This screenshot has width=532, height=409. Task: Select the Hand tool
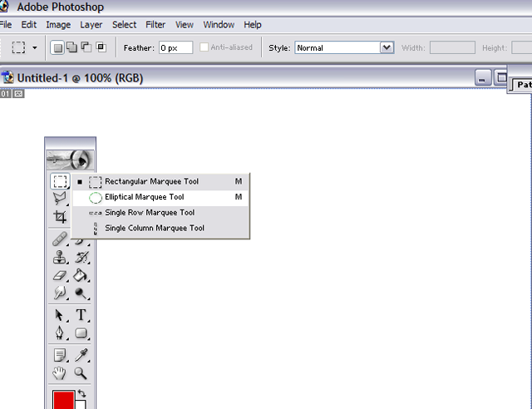(60, 373)
